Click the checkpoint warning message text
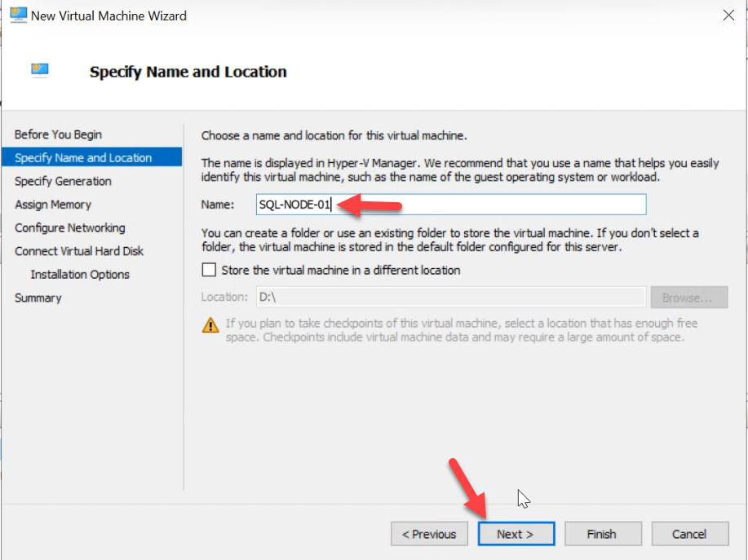Viewport: 748px width, 560px height. [x=462, y=330]
